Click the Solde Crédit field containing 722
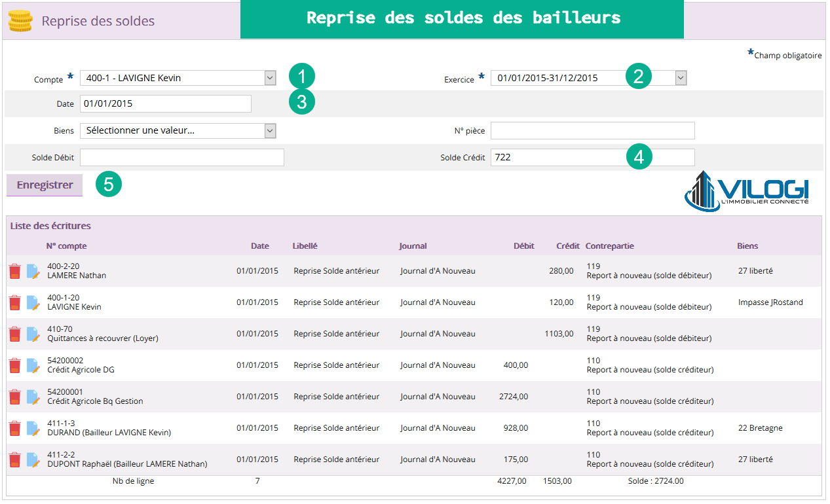This screenshot has height=504, width=830. 593,157
